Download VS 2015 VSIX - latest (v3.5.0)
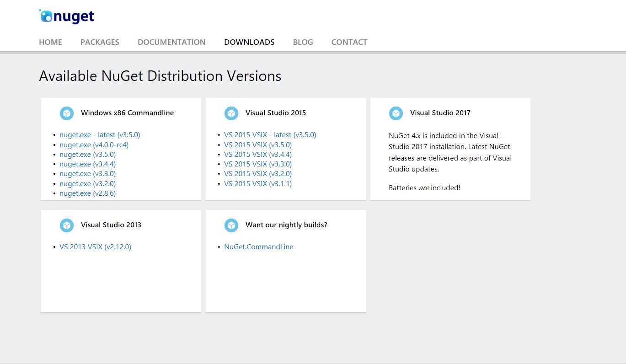 point(270,135)
